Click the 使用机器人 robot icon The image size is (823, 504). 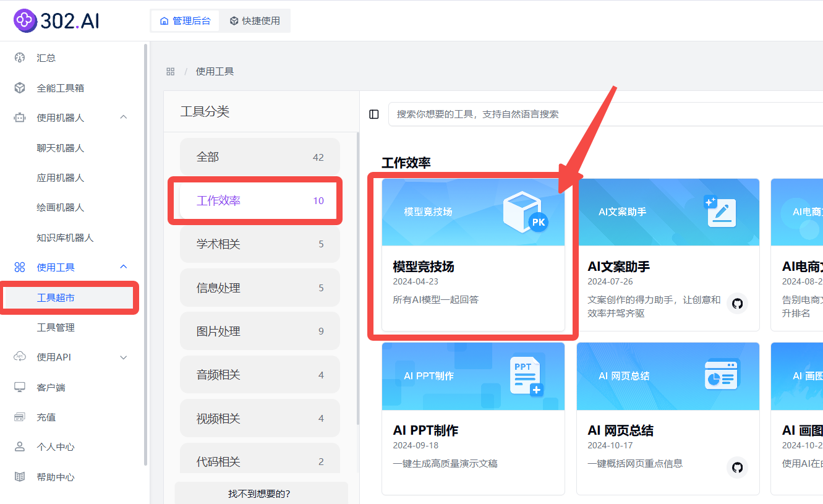20,117
